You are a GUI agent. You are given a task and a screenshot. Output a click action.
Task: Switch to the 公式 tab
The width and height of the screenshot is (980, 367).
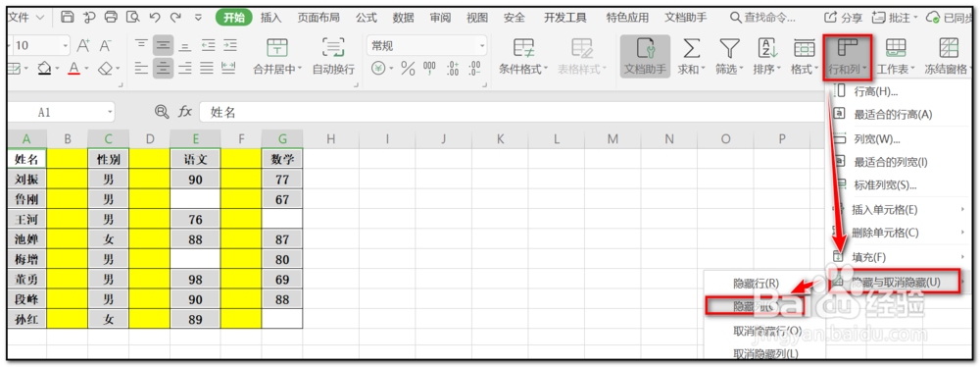coord(367,18)
